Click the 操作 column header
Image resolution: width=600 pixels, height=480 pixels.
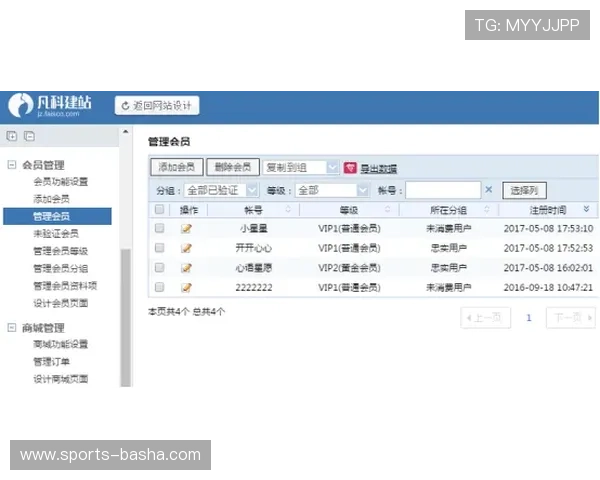[189, 210]
